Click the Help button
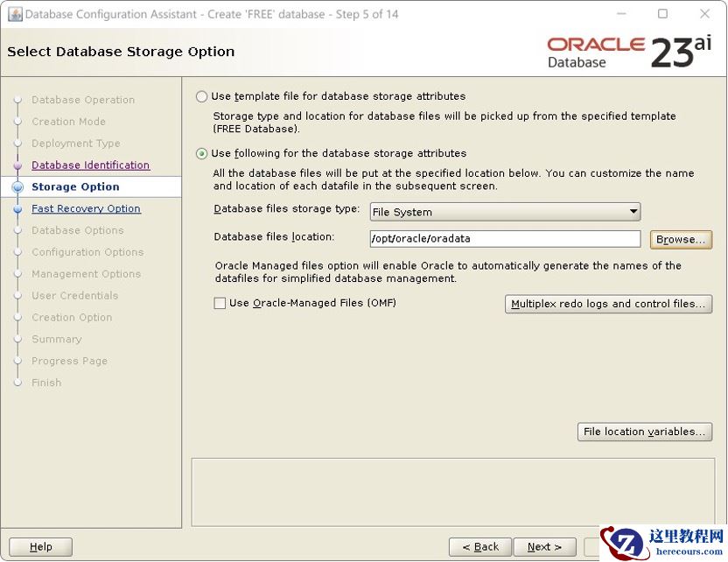 [x=41, y=546]
